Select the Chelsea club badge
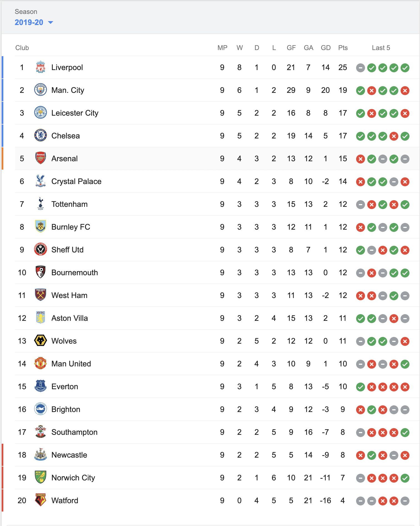 pyautogui.click(x=41, y=136)
